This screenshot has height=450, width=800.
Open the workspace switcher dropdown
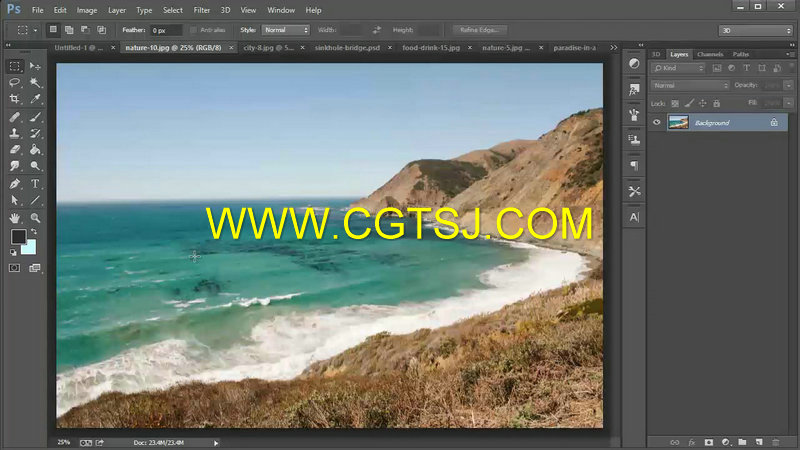pyautogui.click(x=756, y=31)
